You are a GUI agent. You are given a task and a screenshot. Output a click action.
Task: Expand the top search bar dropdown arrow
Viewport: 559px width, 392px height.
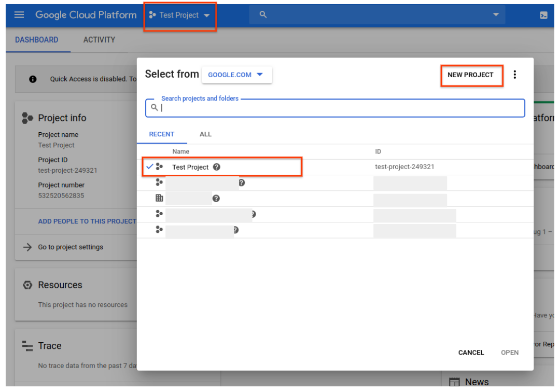[x=496, y=15]
